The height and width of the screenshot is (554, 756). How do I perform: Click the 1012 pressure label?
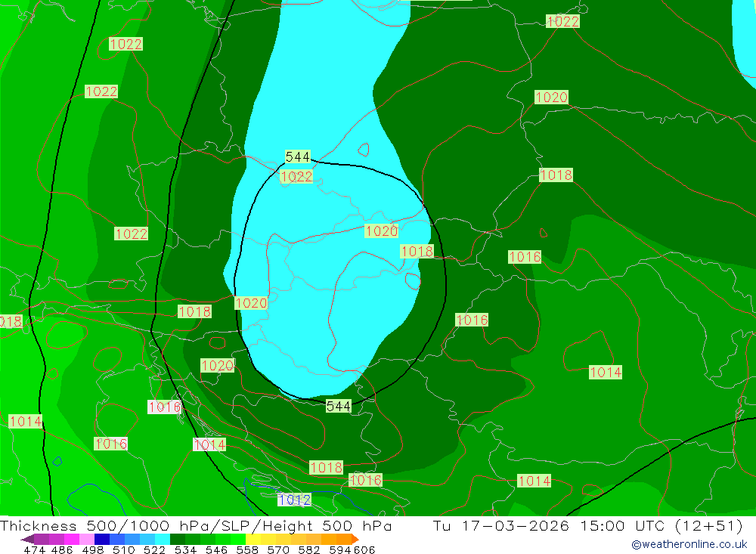click(x=294, y=500)
